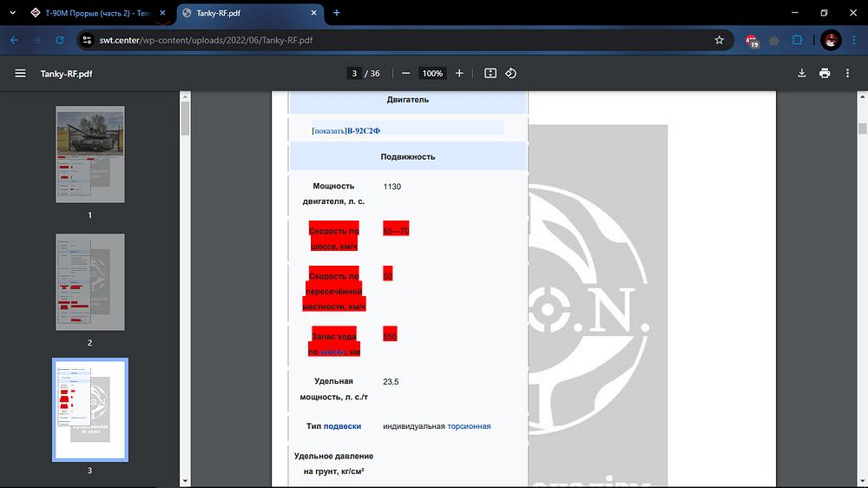The image size is (868, 488).
Task: Click the thumbnail panel scroll up arrow
Action: [185, 96]
